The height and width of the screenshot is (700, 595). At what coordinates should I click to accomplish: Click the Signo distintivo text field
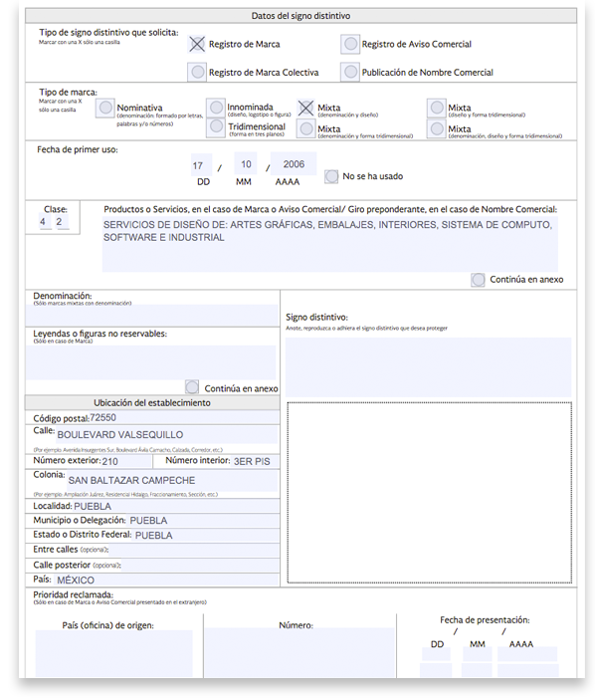(428, 367)
